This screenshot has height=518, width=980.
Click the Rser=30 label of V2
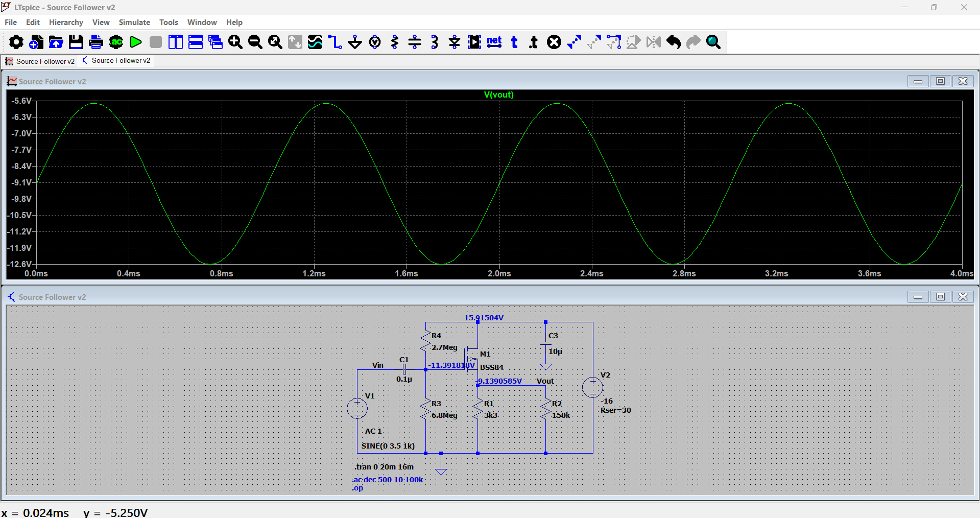point(616,410)
